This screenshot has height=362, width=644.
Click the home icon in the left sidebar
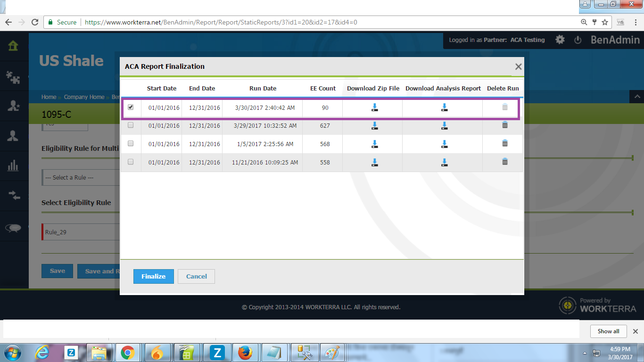[x=13, y=46]
